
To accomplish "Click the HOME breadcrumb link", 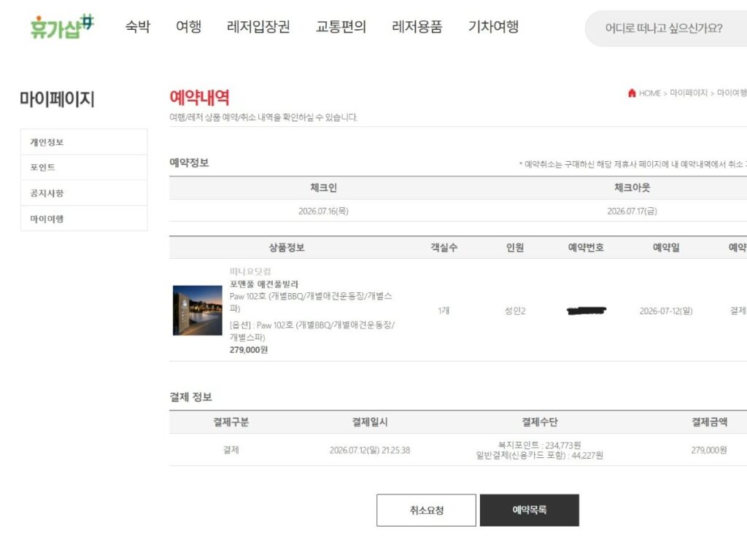I will click(650, 93).
